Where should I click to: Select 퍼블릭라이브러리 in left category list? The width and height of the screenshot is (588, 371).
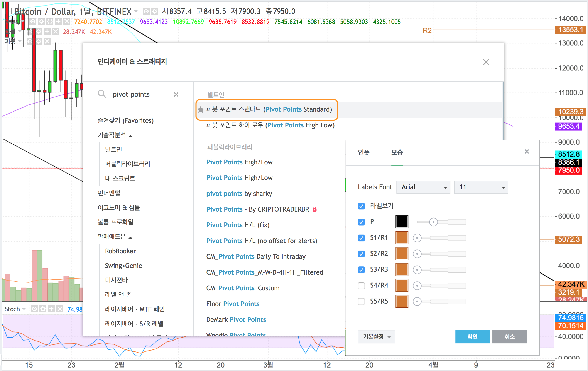127,164
